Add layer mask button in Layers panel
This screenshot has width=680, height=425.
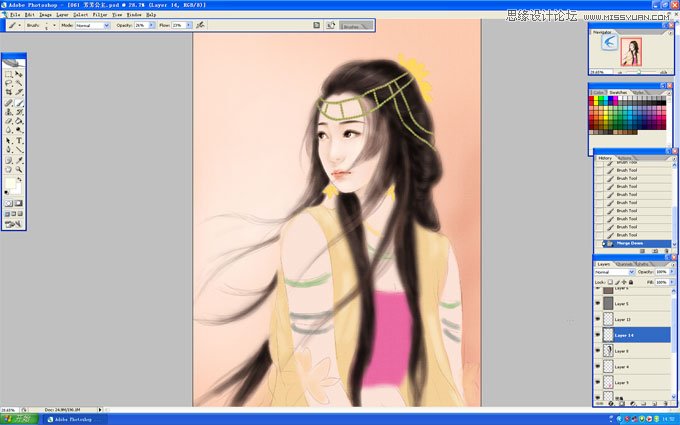click(x=622, y=403)
